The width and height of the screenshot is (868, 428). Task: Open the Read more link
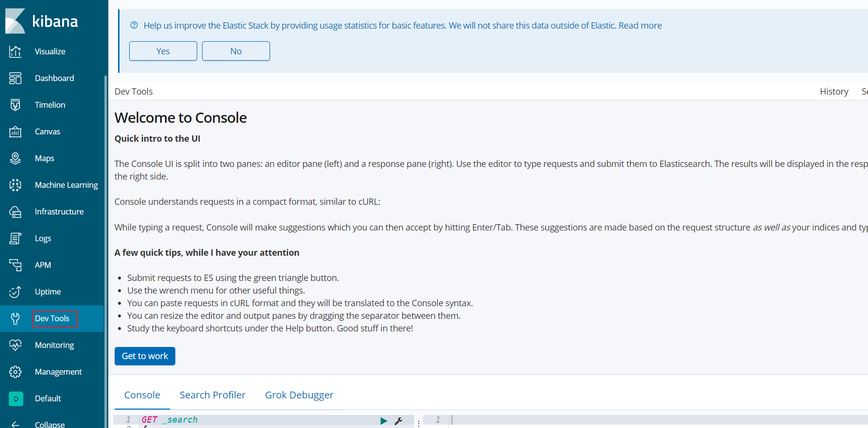coord(640,25)
